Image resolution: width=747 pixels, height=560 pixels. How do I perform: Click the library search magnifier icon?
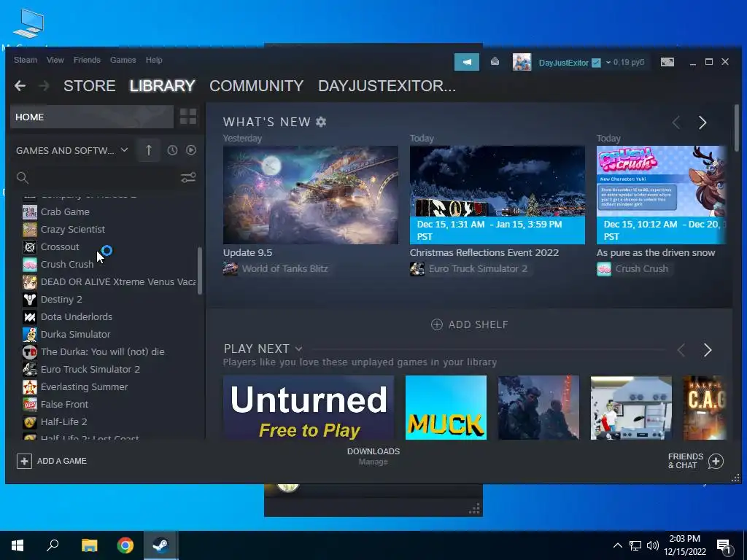point(23,178)
